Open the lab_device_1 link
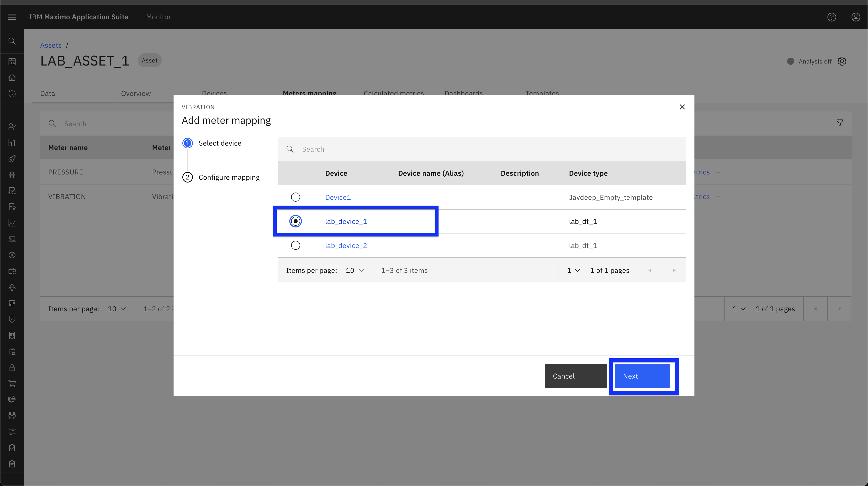This screenshot has height=486, width=868. [346, 221]
